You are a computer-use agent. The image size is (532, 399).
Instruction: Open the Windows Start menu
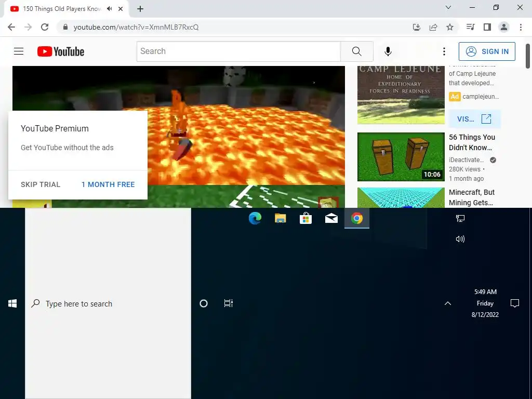click(12, 303)
